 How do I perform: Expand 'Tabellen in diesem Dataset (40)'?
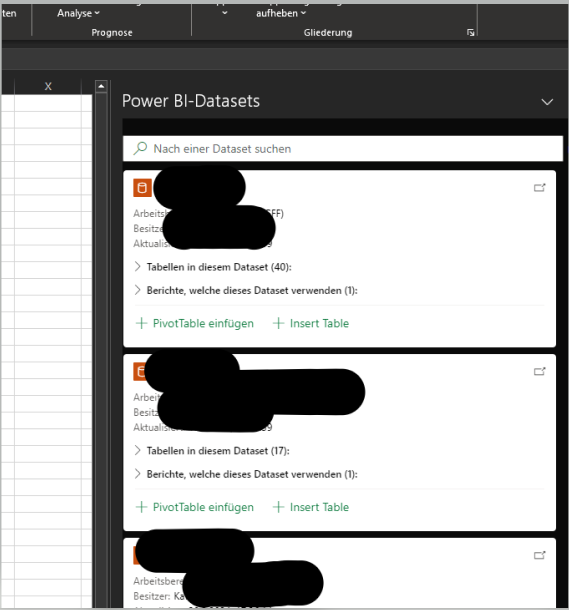(x=213, y=267)
